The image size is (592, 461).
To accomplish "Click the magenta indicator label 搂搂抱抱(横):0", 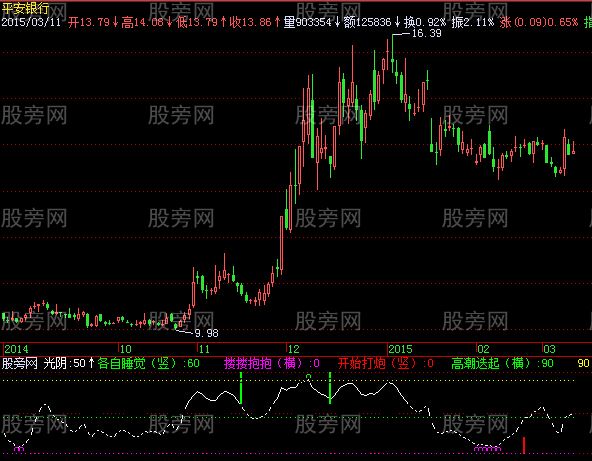I will [271, 363].
